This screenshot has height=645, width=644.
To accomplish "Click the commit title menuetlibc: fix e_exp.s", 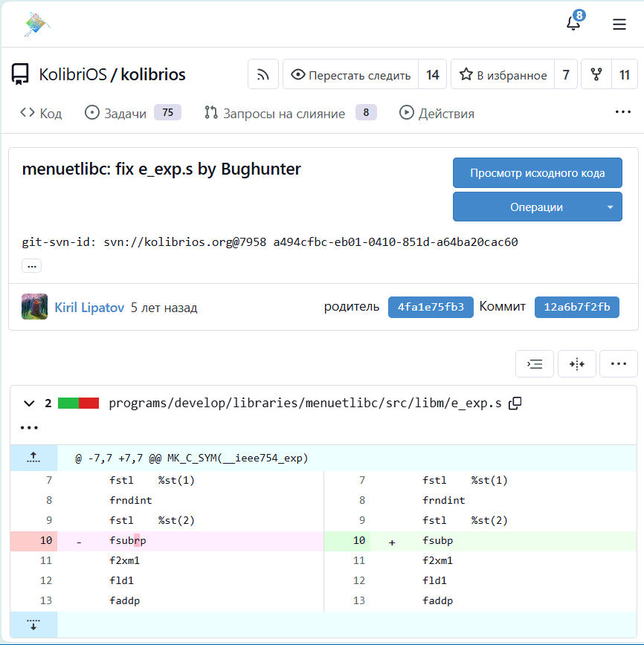I will click(x=161, y=169).
